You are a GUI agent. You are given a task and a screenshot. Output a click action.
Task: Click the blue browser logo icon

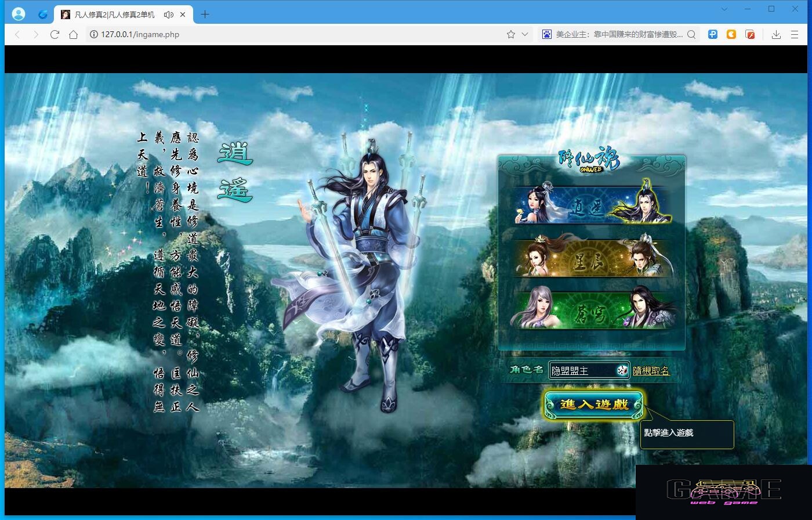[x=43, y=15]
